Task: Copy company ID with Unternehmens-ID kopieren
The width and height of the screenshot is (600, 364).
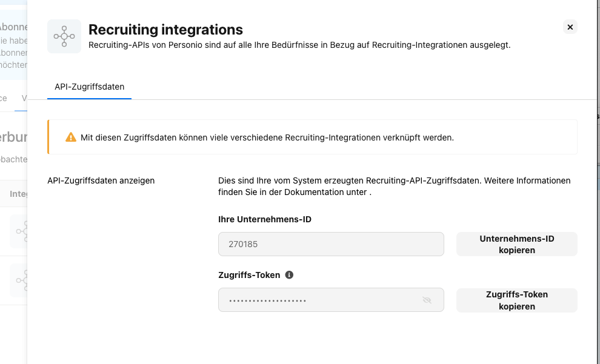Action: coord(516,244)
